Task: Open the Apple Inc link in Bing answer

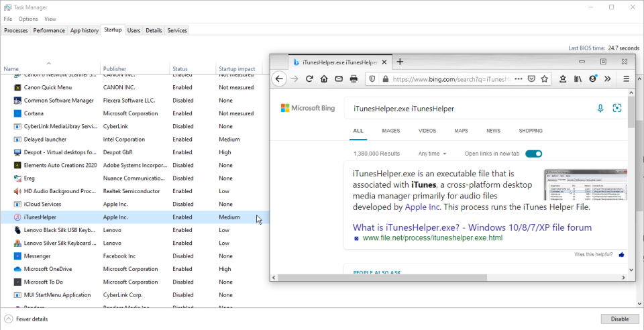Action: 422,207
